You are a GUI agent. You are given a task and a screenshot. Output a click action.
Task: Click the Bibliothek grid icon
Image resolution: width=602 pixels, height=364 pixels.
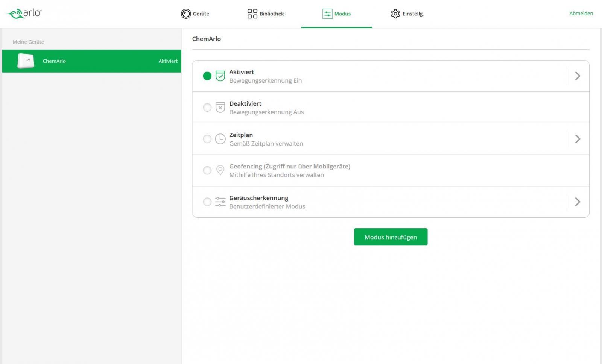click(252, 14)
